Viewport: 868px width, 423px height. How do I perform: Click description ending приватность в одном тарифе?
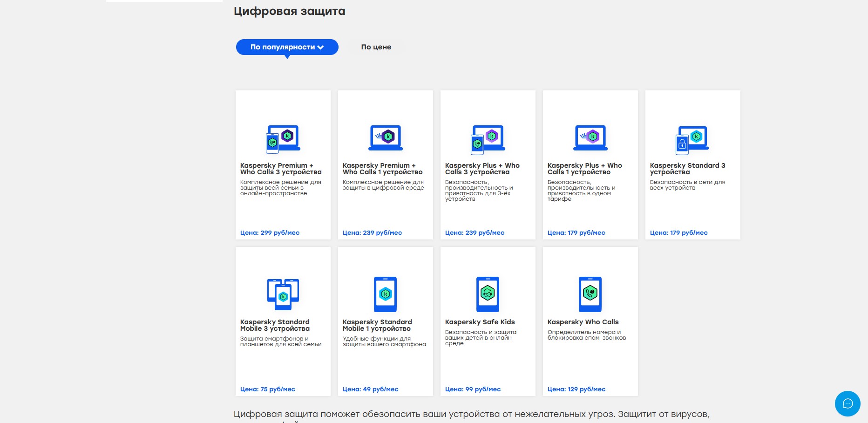582,191
